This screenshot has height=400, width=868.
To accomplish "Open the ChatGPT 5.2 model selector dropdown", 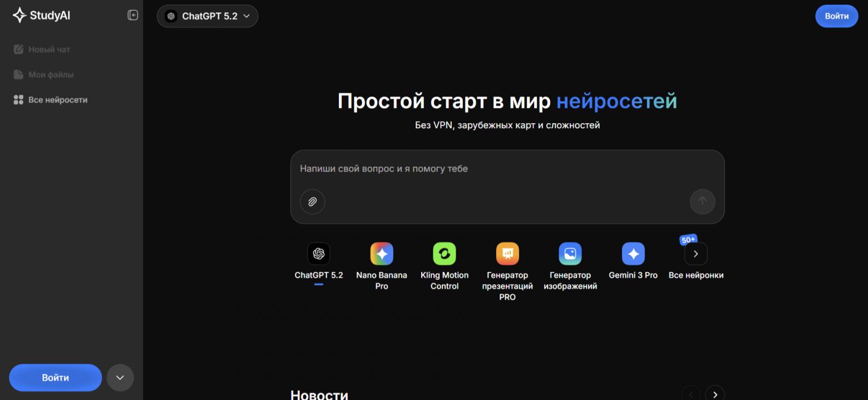I will coord(207,16).
